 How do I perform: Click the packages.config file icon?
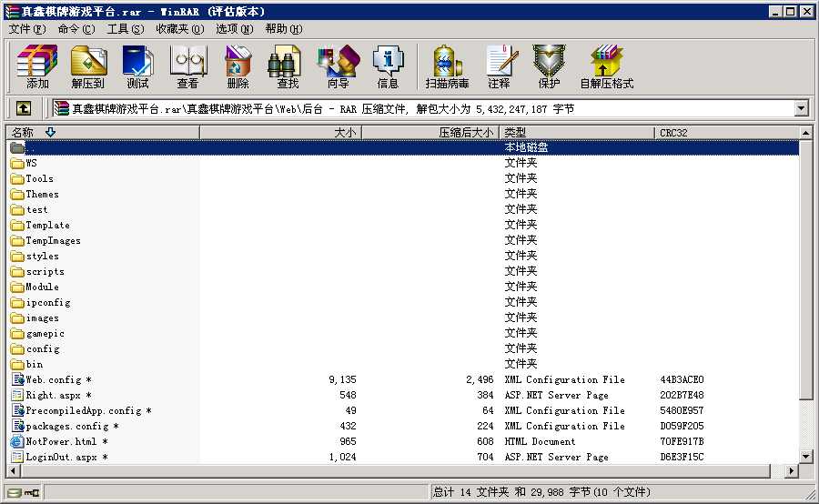(18, 426)
